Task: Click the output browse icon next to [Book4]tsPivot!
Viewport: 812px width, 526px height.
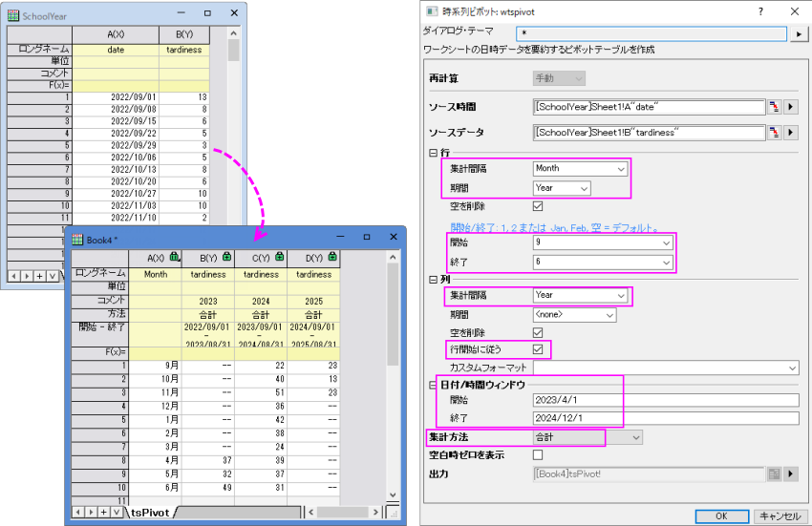Action: pos(774,473)
